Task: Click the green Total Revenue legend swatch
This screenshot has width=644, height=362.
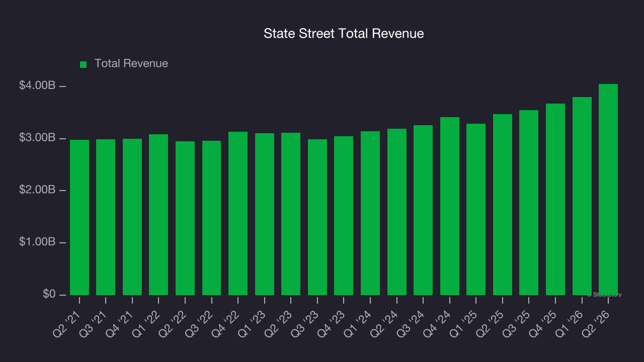Action: pos(84,64)
